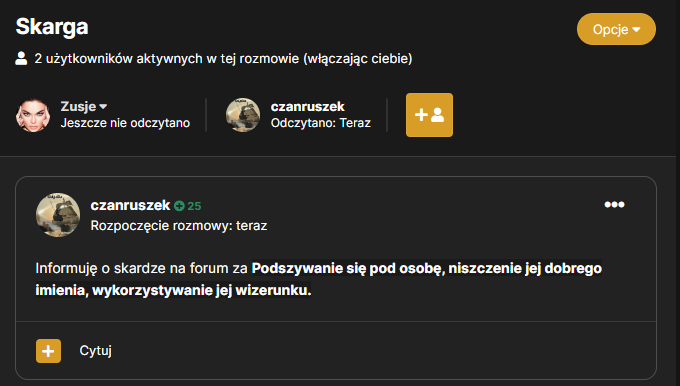Open Zusje's profile avatar

click(33, 115)
